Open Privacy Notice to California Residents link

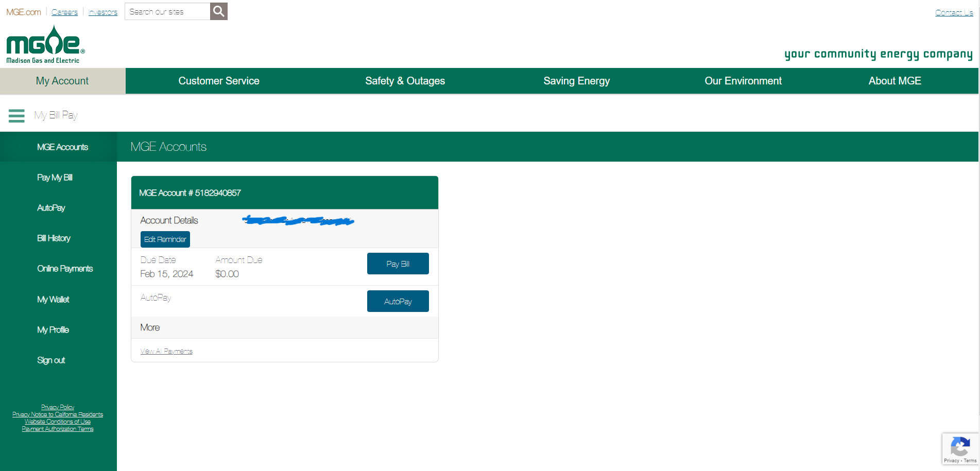pyautogui.click(x=58, y=414)
